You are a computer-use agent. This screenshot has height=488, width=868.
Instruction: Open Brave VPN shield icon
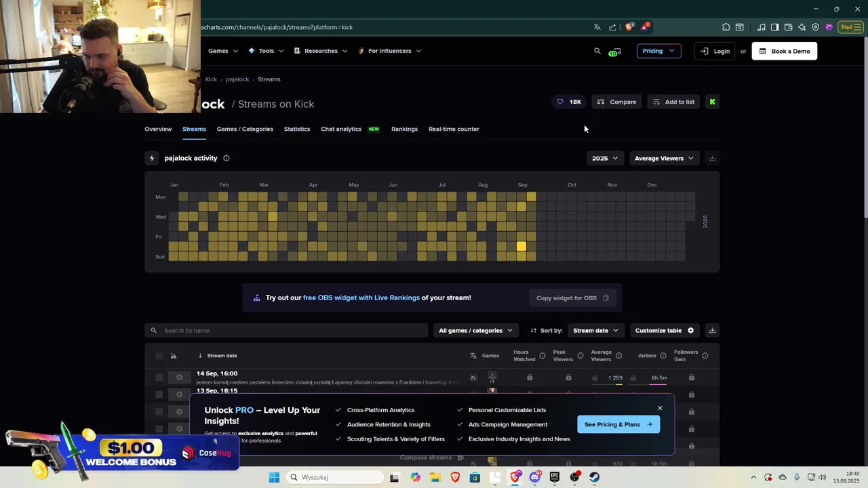coord(815,27)
